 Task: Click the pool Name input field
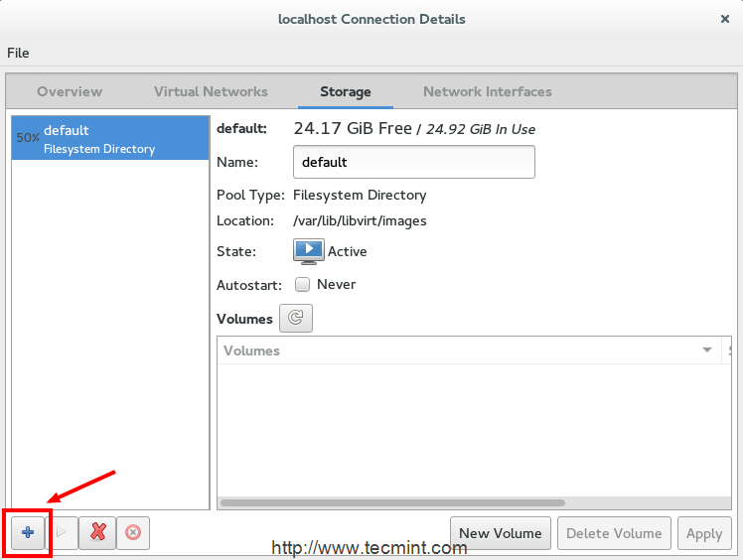coord(414,162)
